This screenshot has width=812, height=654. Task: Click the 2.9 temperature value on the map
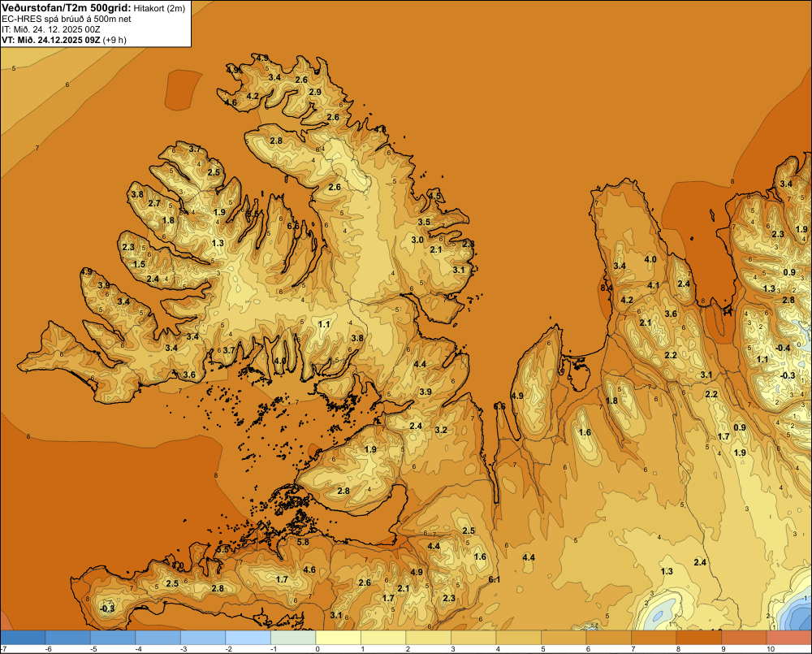tap(315, 92)
